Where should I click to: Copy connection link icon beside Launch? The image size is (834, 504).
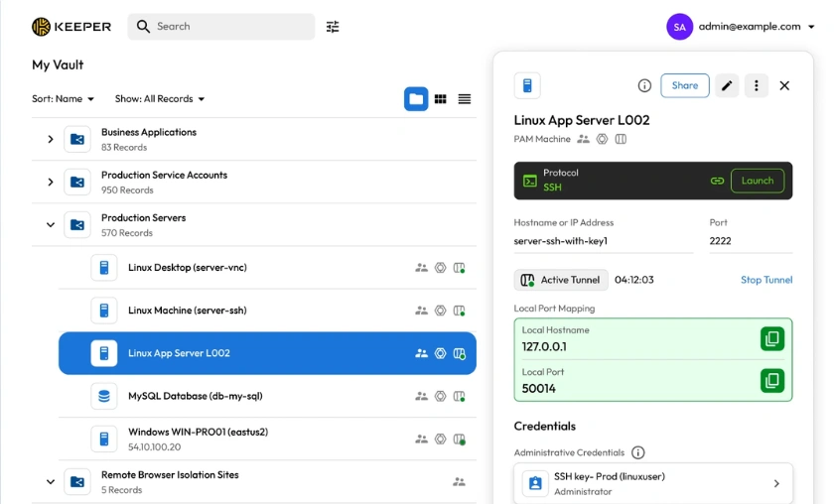coord(717,181)
